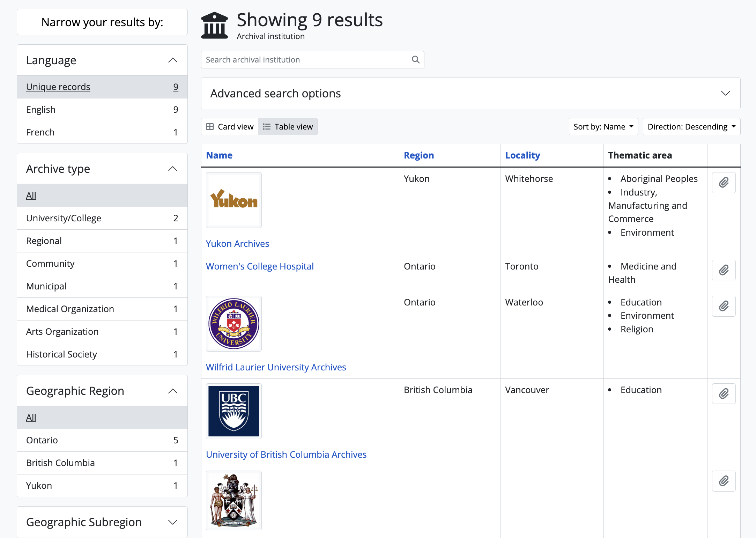Sort table by Locality column header
This screenshot has height=538, width=756.
click(x=522, y=155)
